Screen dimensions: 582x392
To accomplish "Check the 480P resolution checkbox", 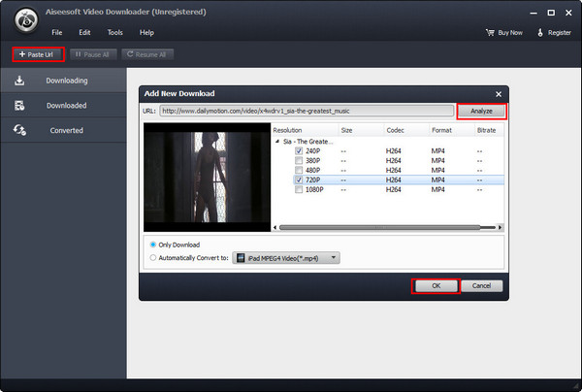I will 299,171.
